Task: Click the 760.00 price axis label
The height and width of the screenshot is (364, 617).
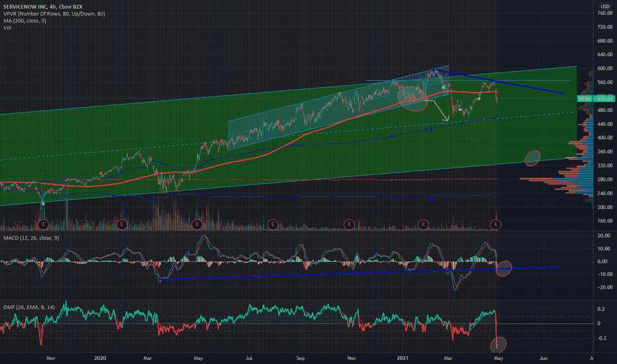Action: (605, 13)
